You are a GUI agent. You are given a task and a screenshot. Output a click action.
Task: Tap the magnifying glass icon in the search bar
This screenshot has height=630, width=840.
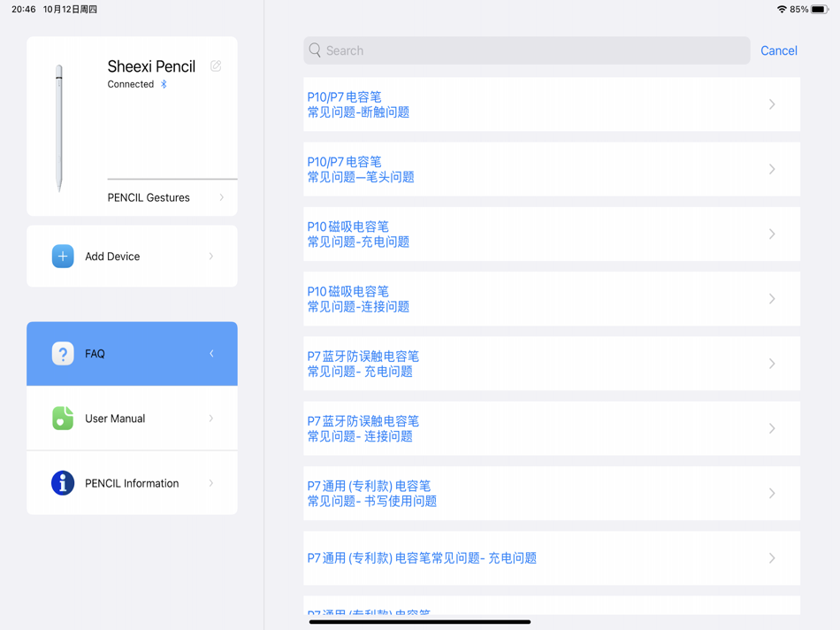(315, 50)
